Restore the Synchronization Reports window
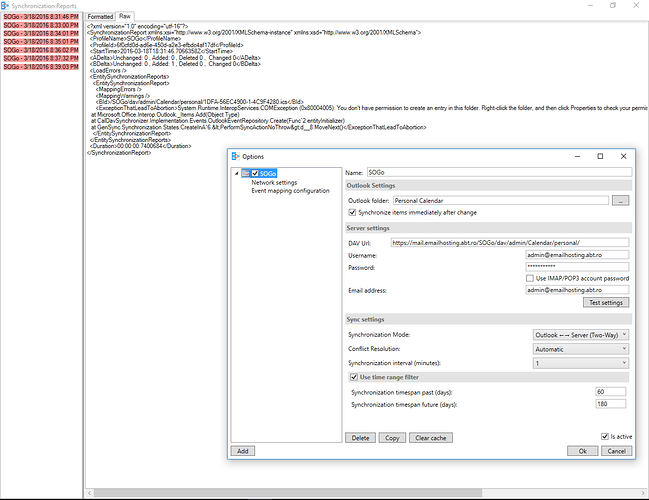Viewport: 649px width, 500px height. coord(613,5)
